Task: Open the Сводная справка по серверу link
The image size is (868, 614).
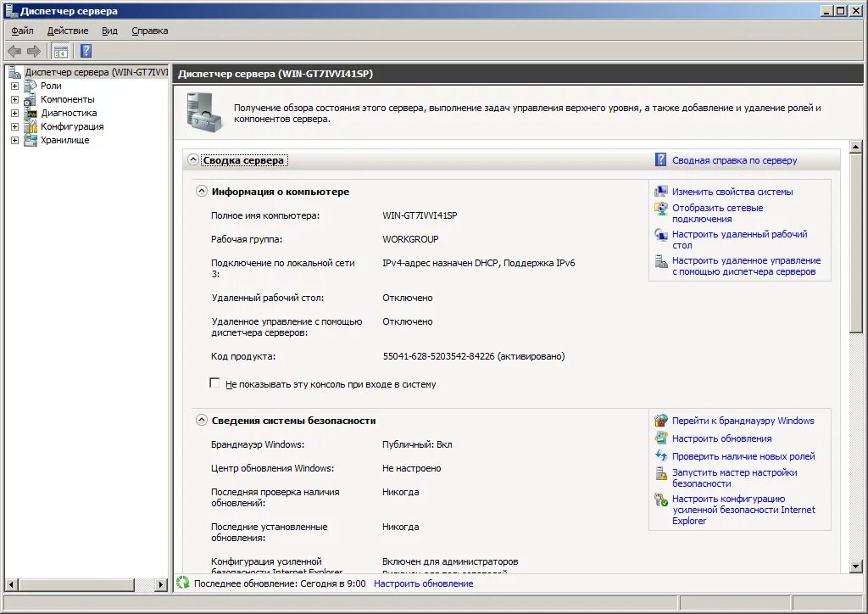Action: click(735, 160)
